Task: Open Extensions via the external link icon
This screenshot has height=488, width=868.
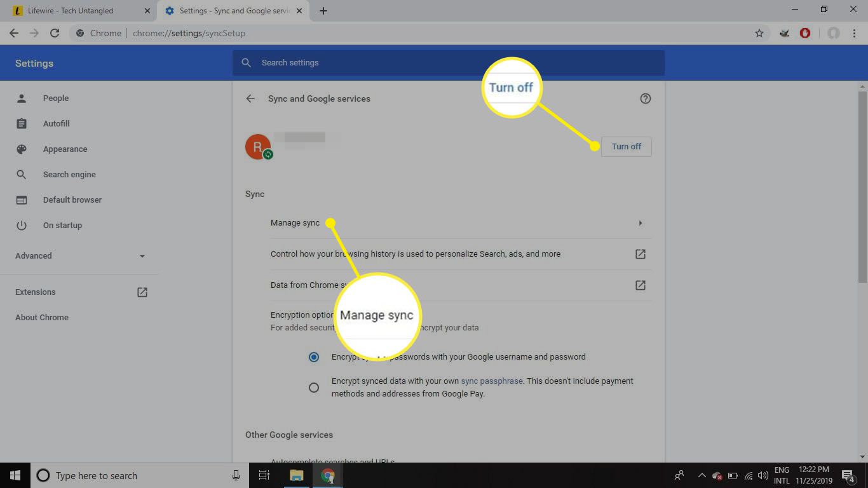Action: [142, 292]
